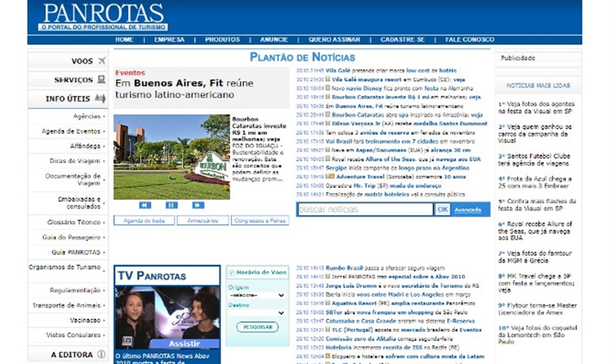The width and height of the screenshot is (610, 364).
Task: Open news Dilson Verçosa Jr medalha Santos Dummont
Action: [409, 123]
